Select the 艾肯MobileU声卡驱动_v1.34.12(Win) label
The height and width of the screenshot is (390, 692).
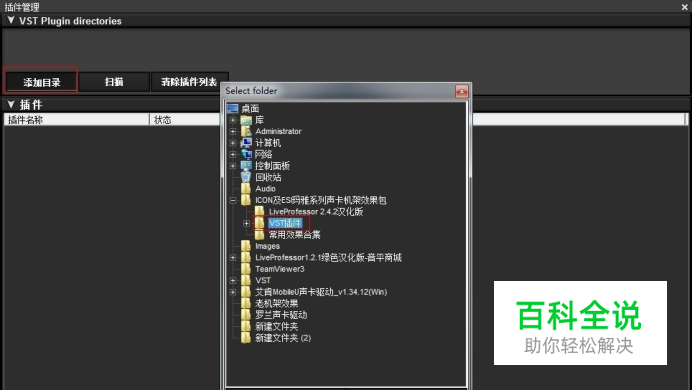321,292
